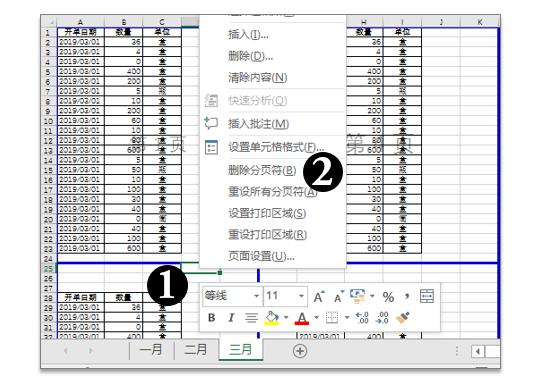Click cell A1 containing 开单日期

(81, 32)
